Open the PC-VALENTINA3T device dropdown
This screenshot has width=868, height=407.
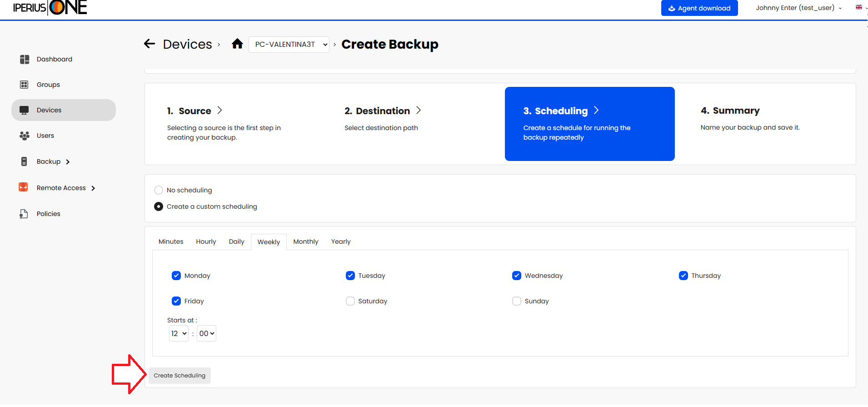289,45
